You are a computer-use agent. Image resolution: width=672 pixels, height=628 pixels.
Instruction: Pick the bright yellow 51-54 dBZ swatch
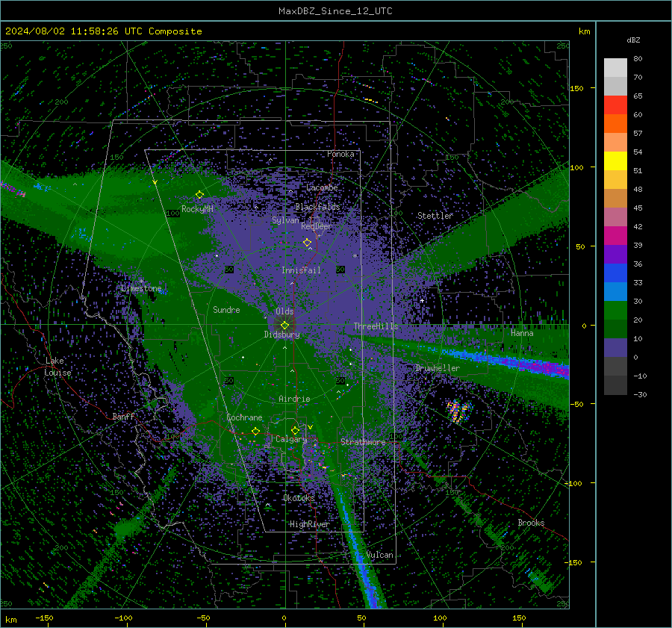pyautogui.click(x=615, y=161)
